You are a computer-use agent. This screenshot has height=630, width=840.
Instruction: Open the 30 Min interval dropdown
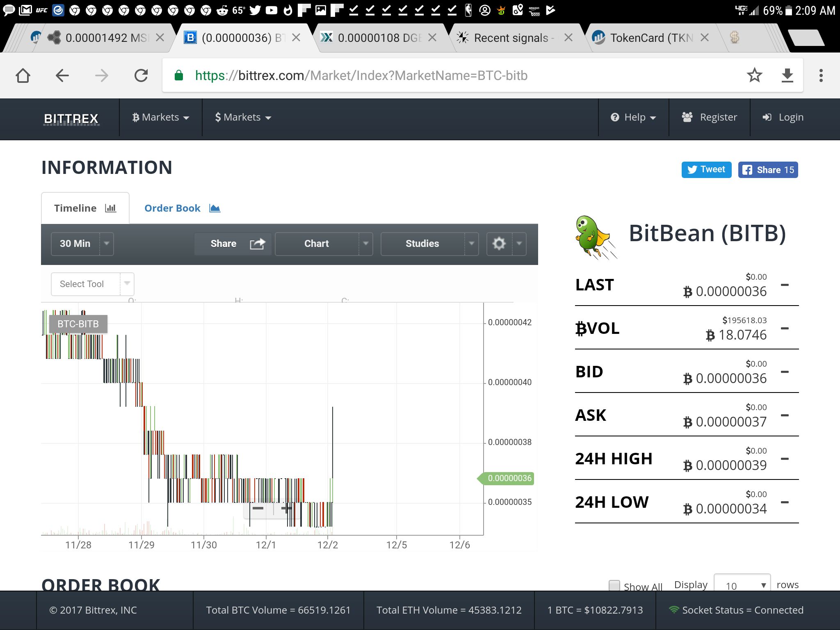pyautogui.click(x=82, y=244)
